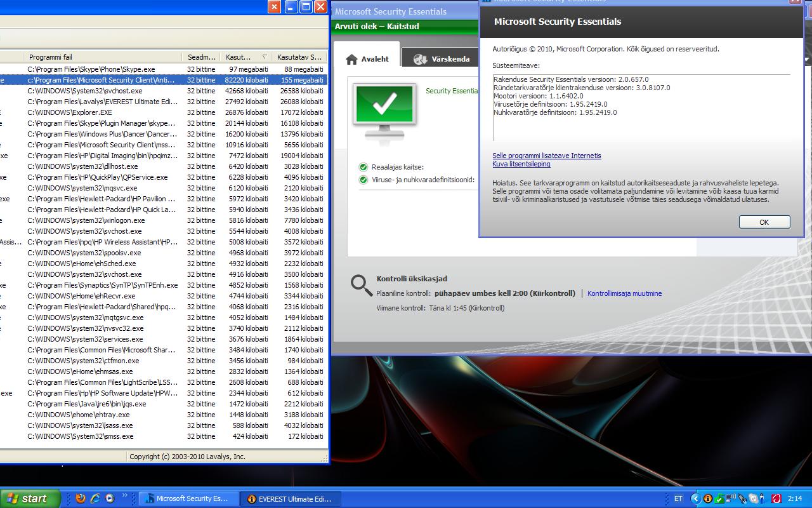Select the services.exe row
This screenshot has height=508, width=812.
click(x=164, y=339)
